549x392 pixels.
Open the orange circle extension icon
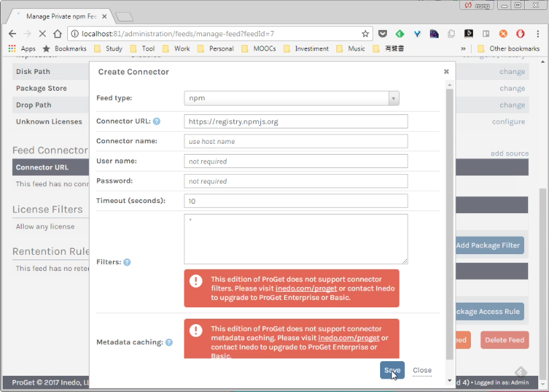coord(503,34)
